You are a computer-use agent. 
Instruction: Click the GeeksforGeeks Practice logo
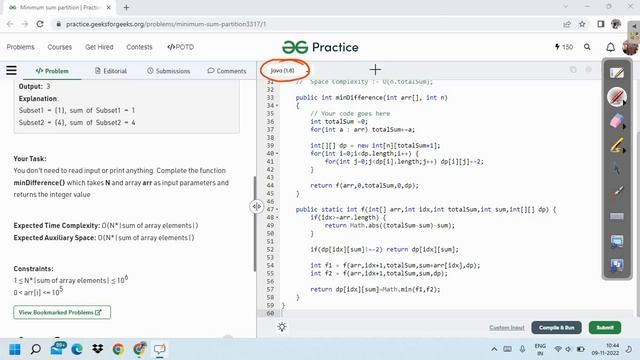tap(320, 47)
